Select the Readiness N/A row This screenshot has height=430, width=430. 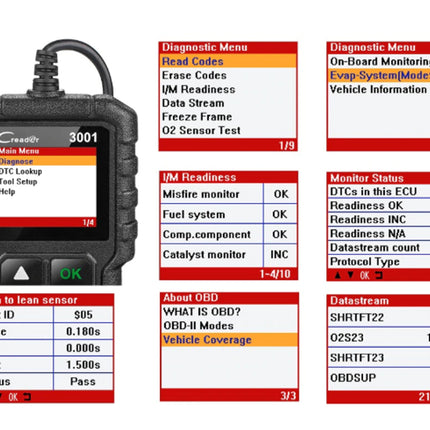tap(379, 234)
